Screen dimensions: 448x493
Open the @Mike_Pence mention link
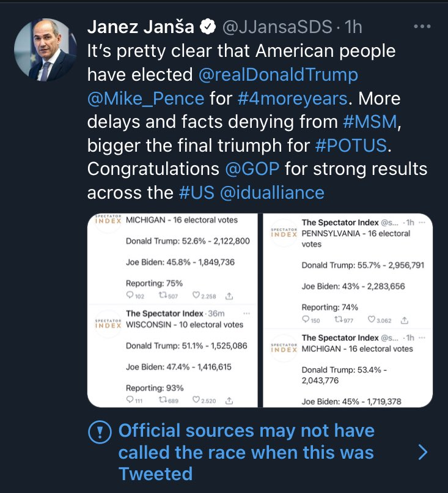(146, 98)
